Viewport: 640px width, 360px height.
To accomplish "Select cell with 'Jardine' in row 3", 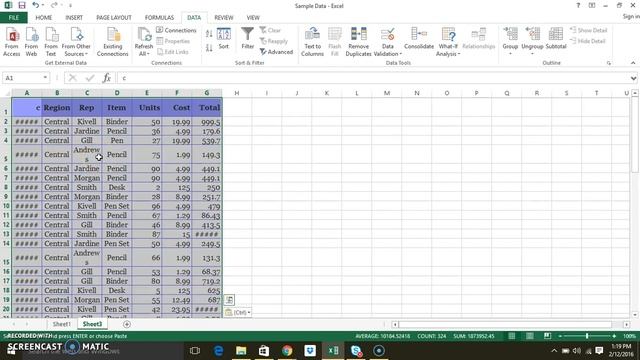I will click(87, 131).
